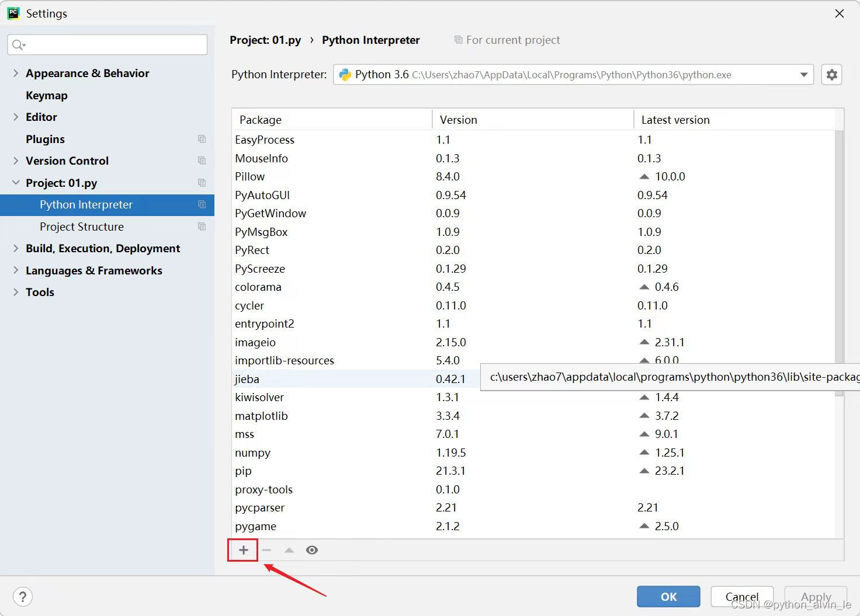Screen dimensions: 860x616
Task: Click the package list vertical scrollbar
Action: (x=840, y=263)
